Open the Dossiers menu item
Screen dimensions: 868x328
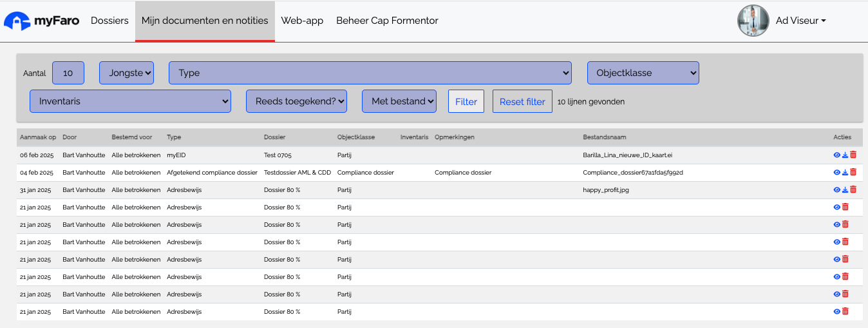pos(109,21)
